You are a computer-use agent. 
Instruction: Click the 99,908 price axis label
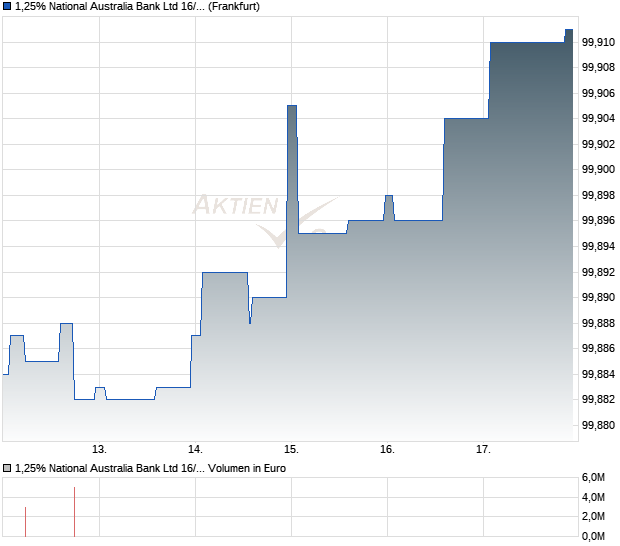[x=598, y=68]
